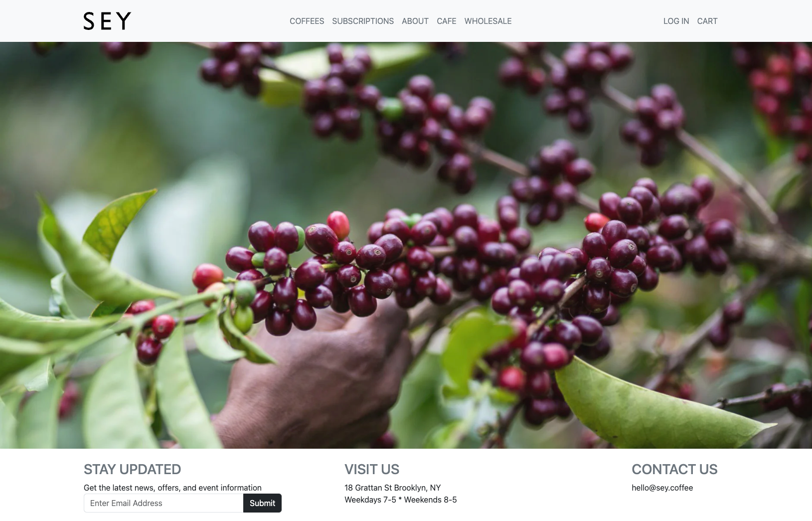Open the WHOLESALE navigation link
Viewport: 812px width, 521px height.
click(488, 21)
